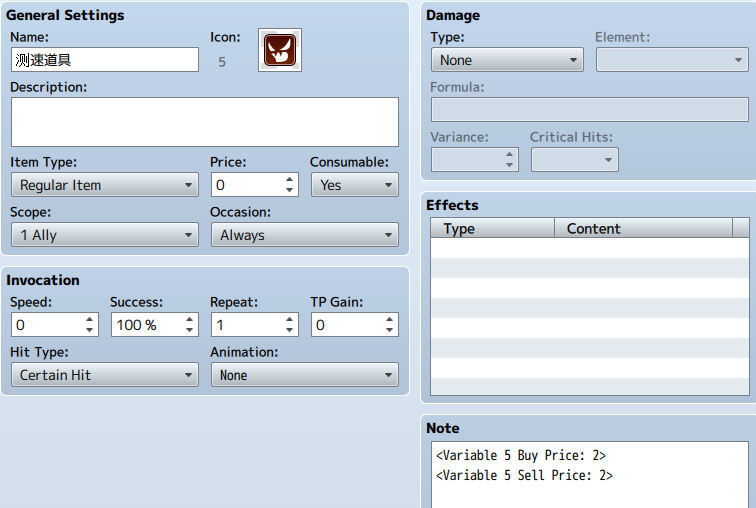The image size is (756, 508).
Task: Decrease Success rate with down arrow
Action: [189, 330]
